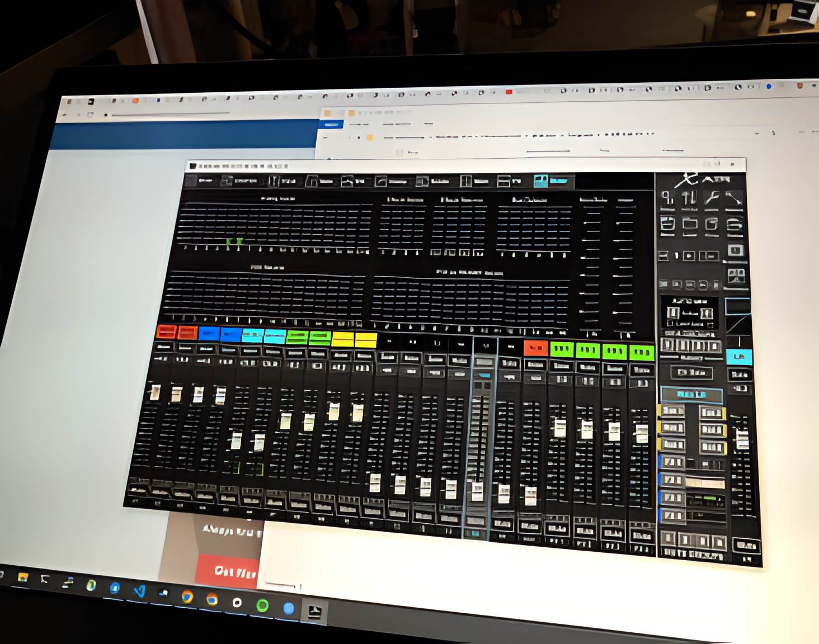Select first yellow-tagged bus button, left column
Image resolution: width=819 pixels, height=644 pixels.
(x=672, y=411)
